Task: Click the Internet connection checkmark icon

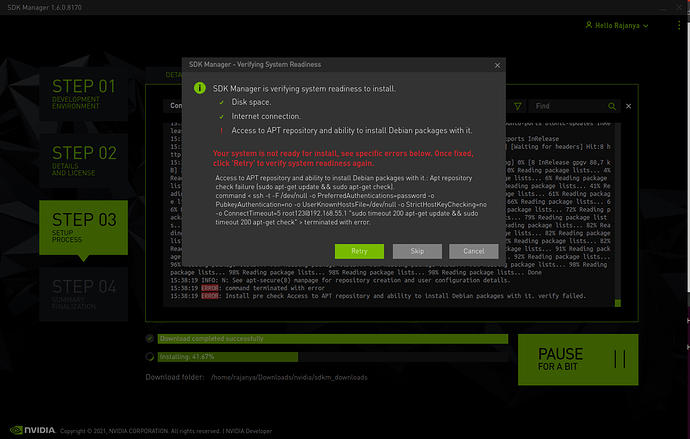Action: pyautogui.click(x=222, y=117)
